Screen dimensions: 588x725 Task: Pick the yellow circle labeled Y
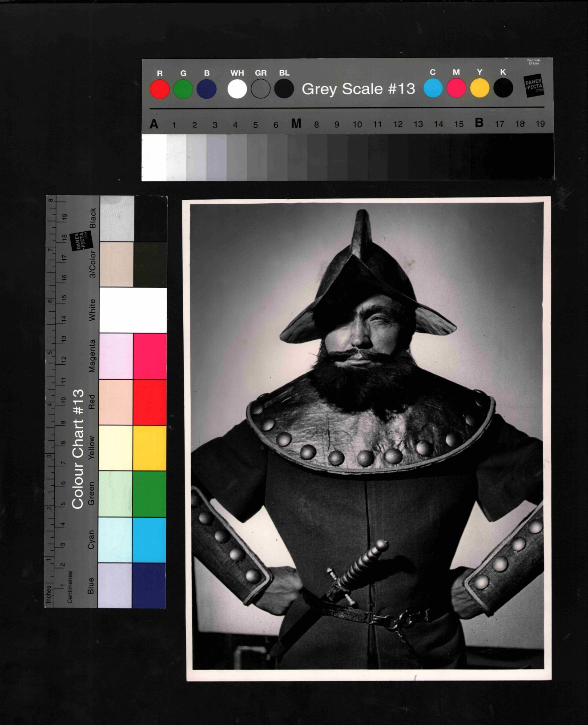[x=479, y=88]
